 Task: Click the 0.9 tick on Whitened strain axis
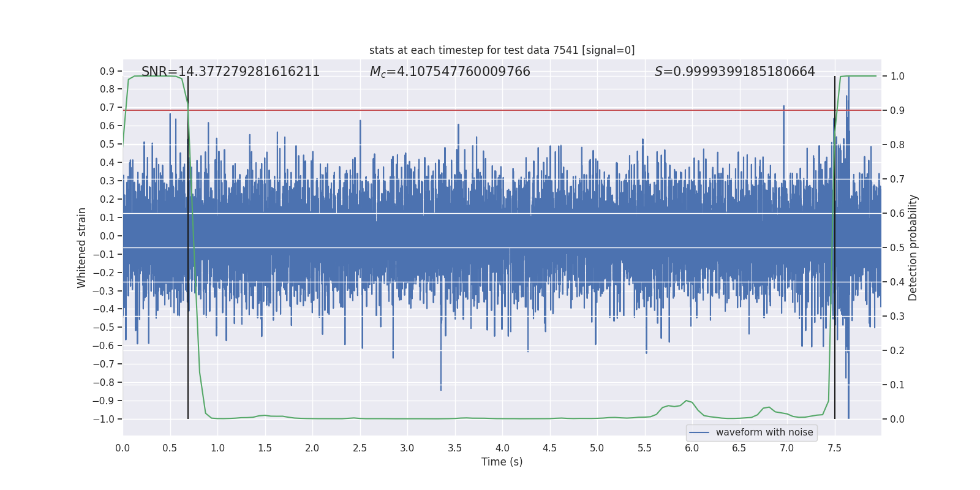pos(107,71)
